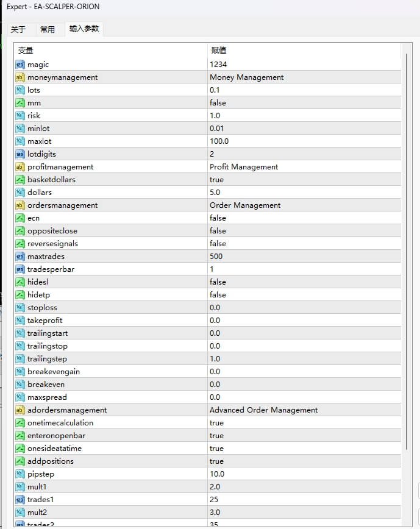Viewport: 420px width, 529px height.
Task: Click the double-type icon beside lots
Action: pos(20,90)
